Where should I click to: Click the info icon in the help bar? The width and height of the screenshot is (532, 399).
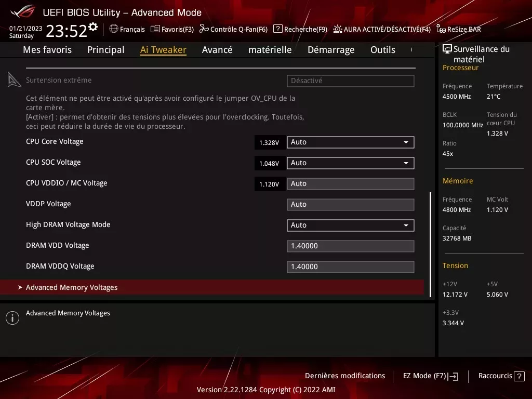tap(12, 317)
